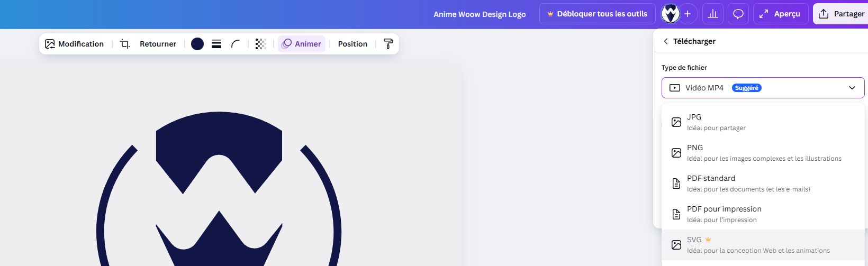This screenshot has height=266, width=868.
Task: Choose the PNG file type option
Action: [762, 153]
